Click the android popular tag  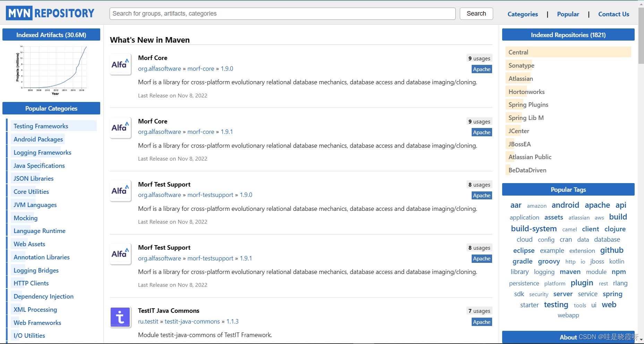pyautogui.click(x=565, y=205)
